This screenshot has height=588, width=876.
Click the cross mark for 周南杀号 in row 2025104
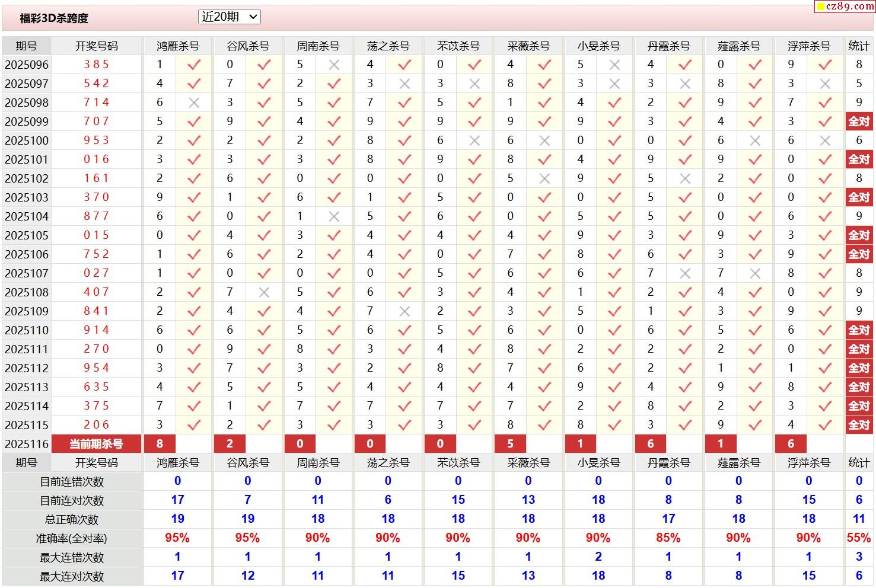[334, 216]
